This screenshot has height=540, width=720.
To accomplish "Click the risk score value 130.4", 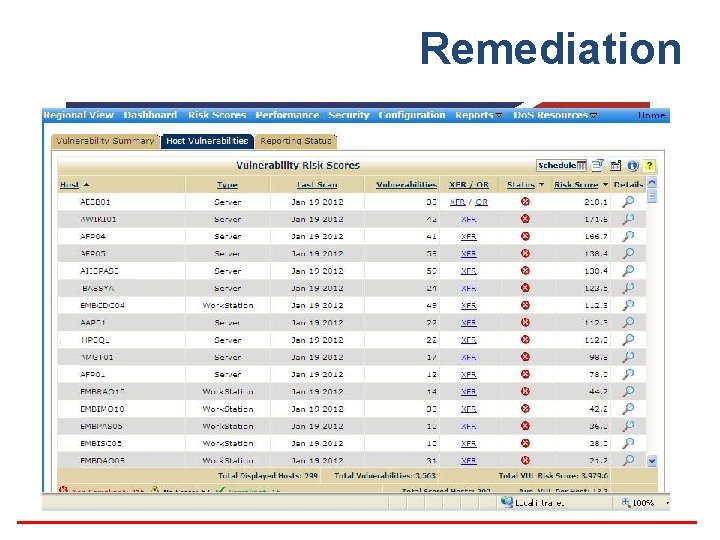I will tap(596, 271).
